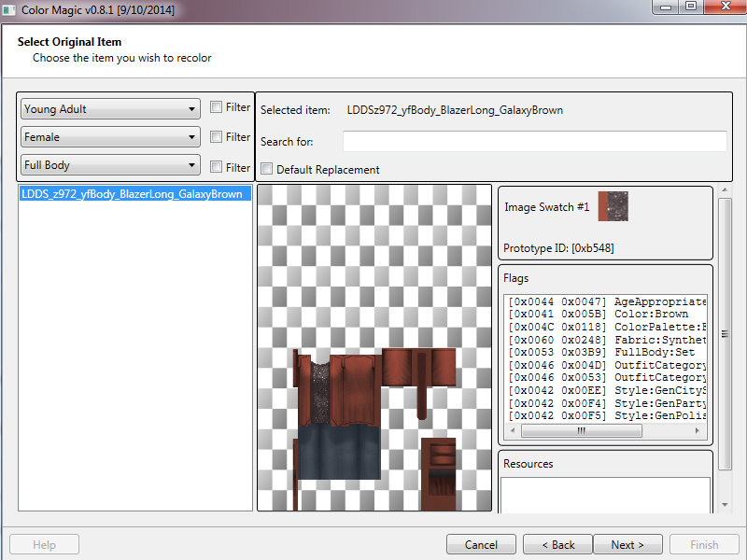Go to previous step with < Back

tap(557, 544)
